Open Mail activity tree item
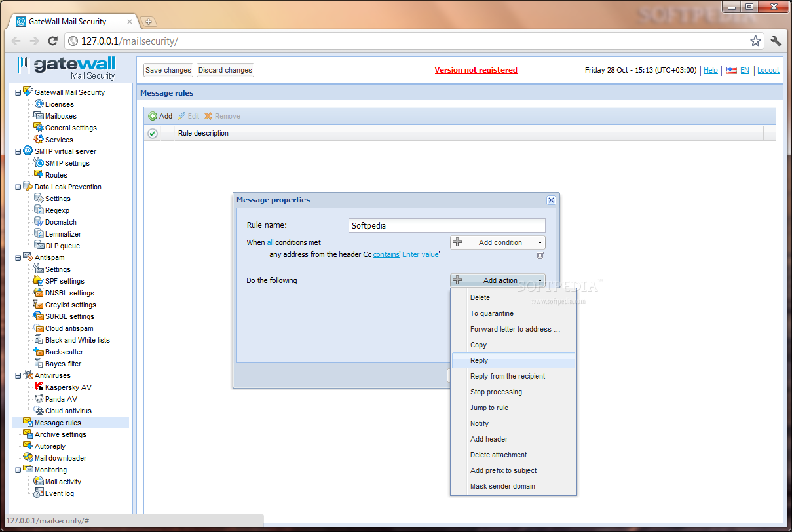This screenshot has height=532, width=792. point(63,482)
